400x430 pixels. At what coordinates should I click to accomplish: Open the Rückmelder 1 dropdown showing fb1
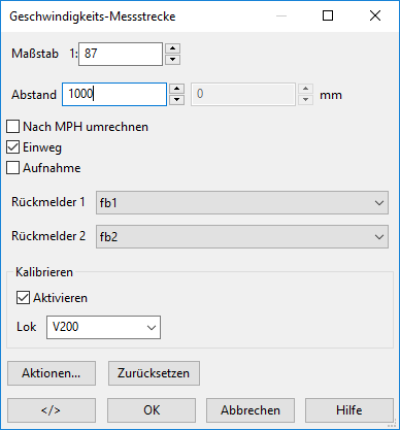[x=242, y=203]
